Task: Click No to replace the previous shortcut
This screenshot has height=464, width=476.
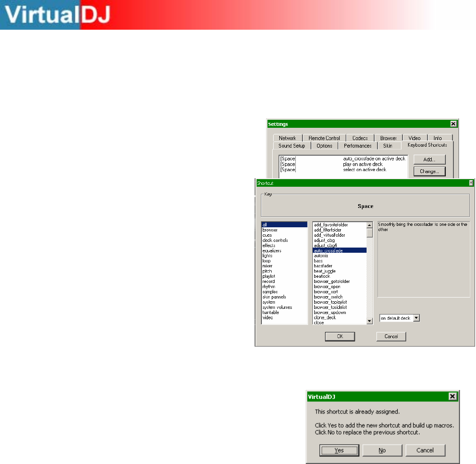Action: tap(382, 450)
